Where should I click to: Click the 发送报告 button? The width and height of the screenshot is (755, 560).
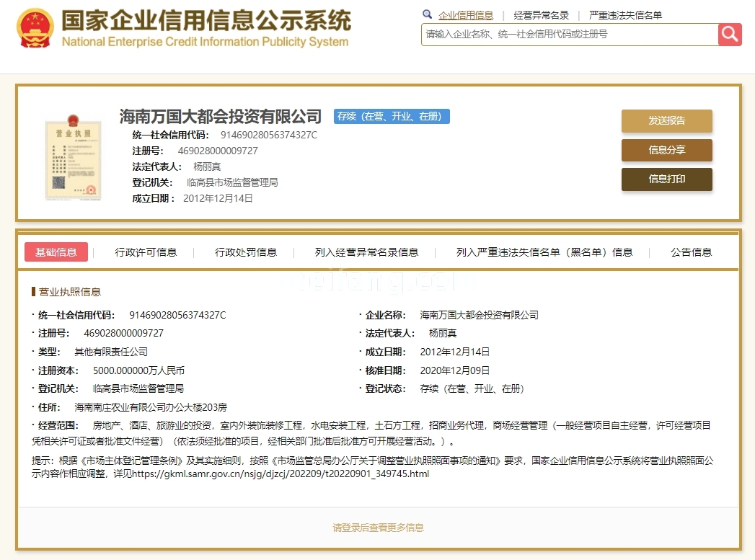pos(666,121)
